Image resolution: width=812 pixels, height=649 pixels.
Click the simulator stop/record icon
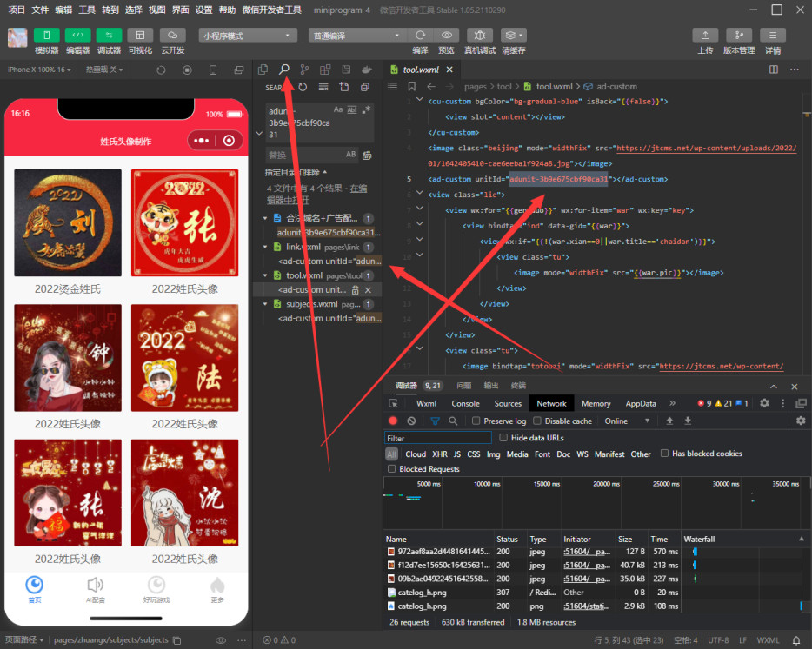(187, 70)
